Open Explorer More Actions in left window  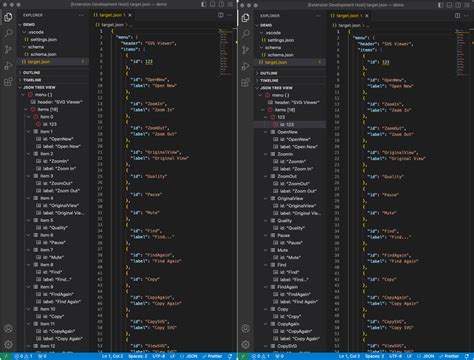(81, 15)
